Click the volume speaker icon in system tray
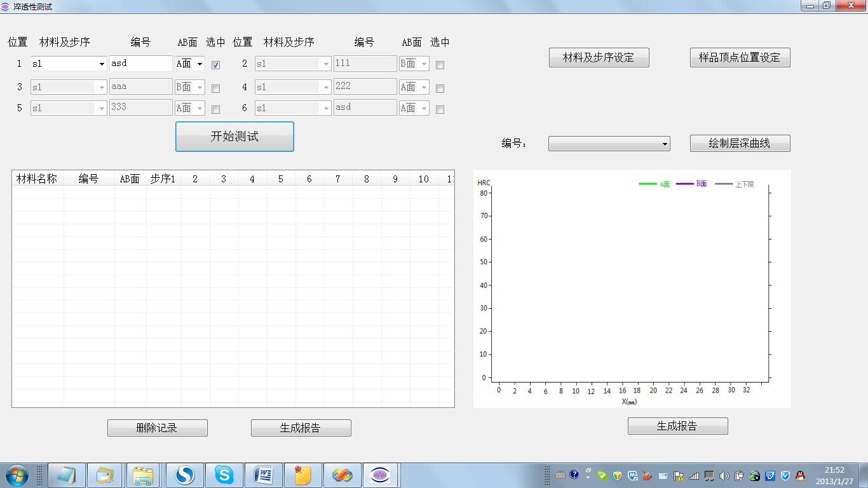Viewport: 868px width, 488px height. pyautogui.click(x=724, y=475)
